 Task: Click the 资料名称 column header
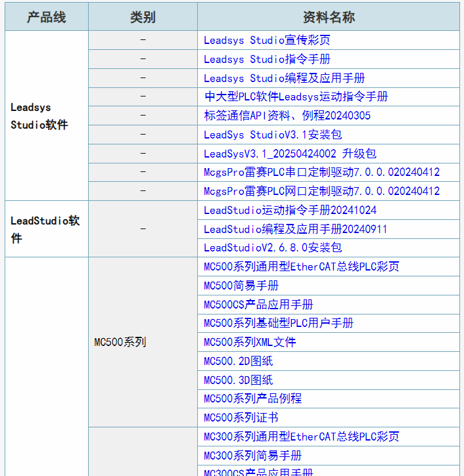coord(329,17)
